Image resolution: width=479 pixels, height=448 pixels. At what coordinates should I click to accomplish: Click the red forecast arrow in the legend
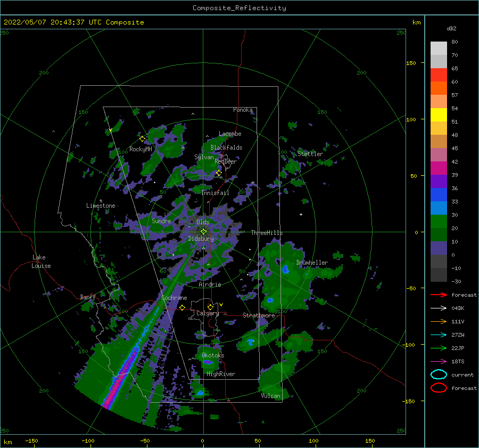click(439, 295)
